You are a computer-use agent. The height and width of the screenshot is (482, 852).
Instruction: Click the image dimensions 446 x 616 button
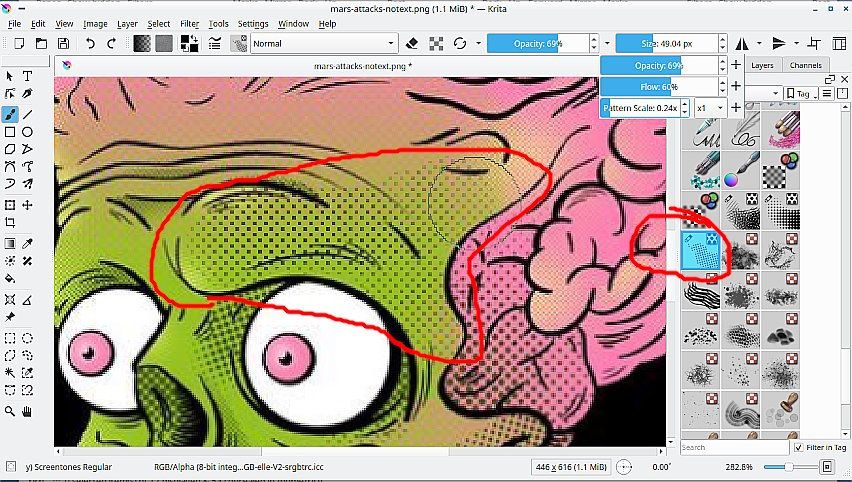(x=571, y=467)
